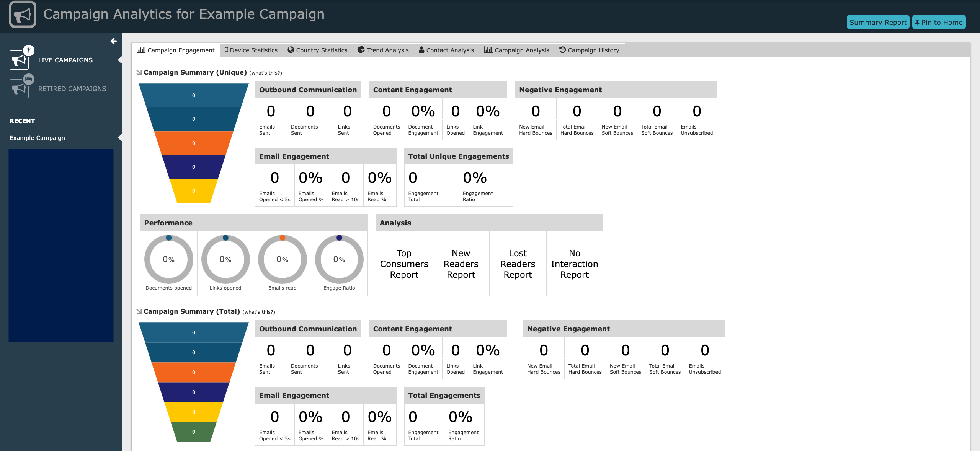The width and height of the screenshot is (980, 451).
Task: Select Example Campaign in the recent list
Action: tap(37, 138)
